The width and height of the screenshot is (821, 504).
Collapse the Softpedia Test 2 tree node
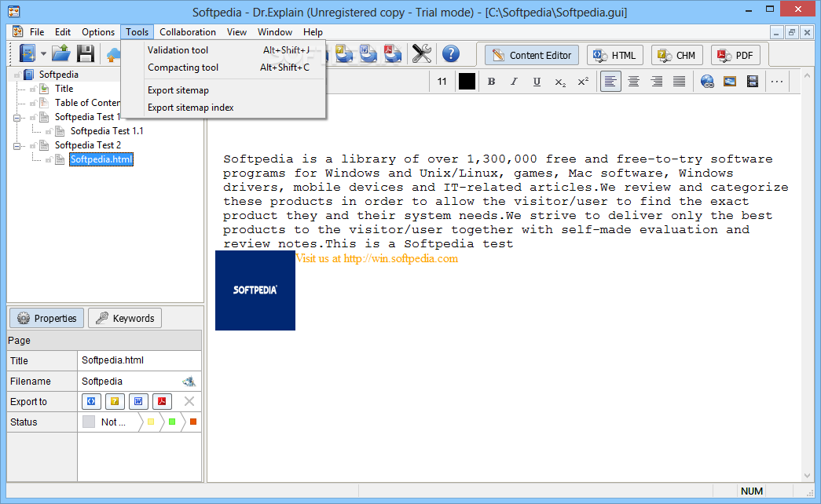(16, 145)
